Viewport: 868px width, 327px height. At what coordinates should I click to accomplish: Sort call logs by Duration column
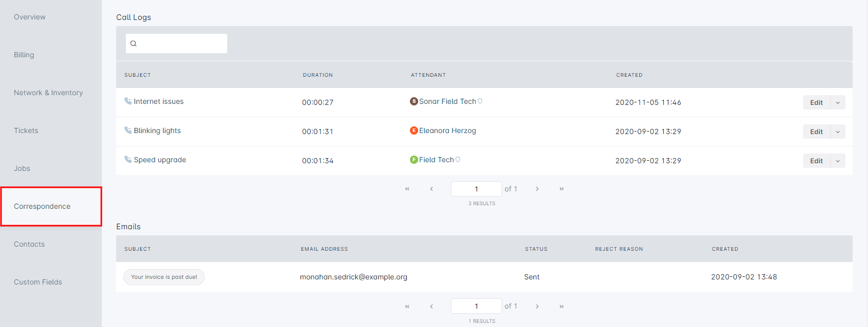[x=318, y=75]
